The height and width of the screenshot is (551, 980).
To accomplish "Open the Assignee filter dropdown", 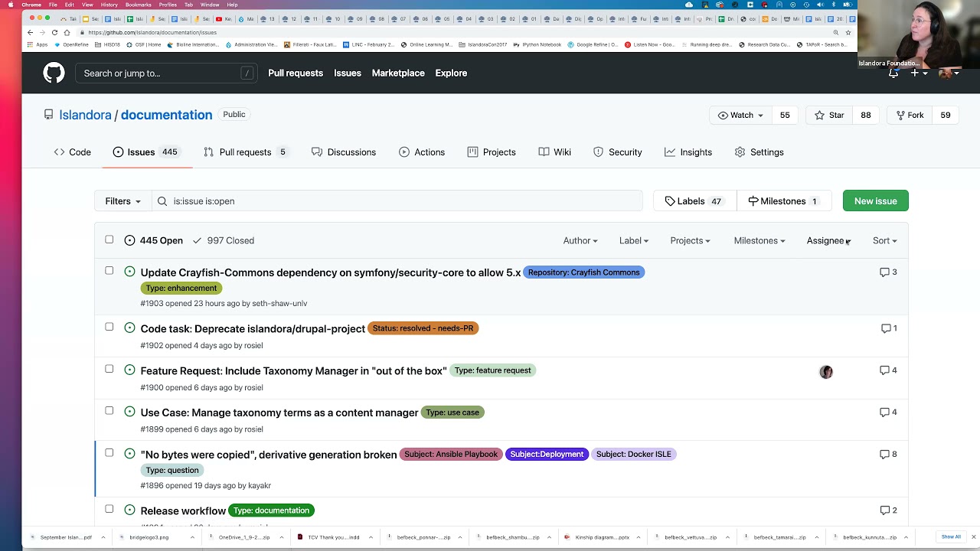I will [x=828, y=240].
